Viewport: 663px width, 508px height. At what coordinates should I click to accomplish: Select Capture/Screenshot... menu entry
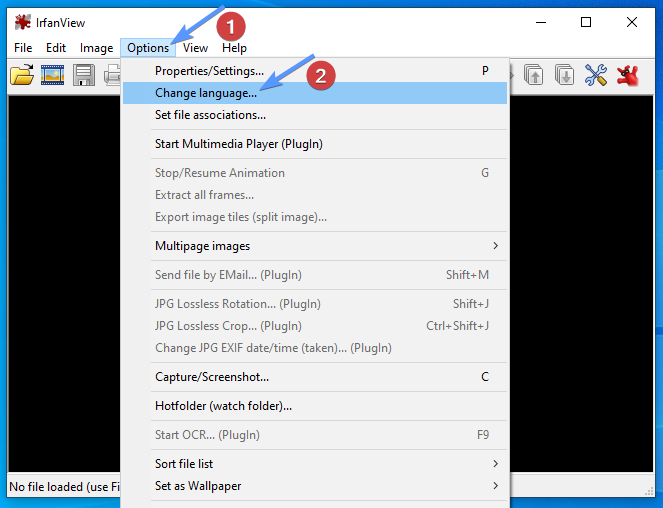pyautogui.click(x=315, y=377)
